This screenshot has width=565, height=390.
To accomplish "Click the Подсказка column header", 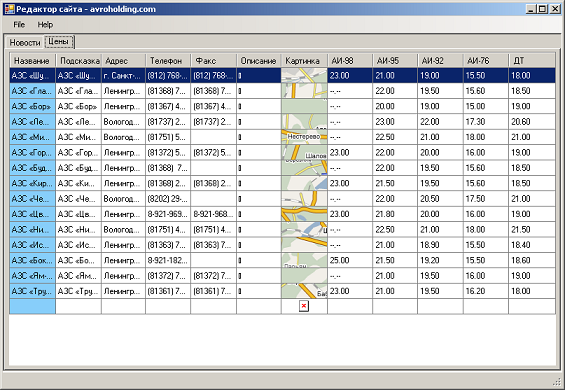I will 79,61.
